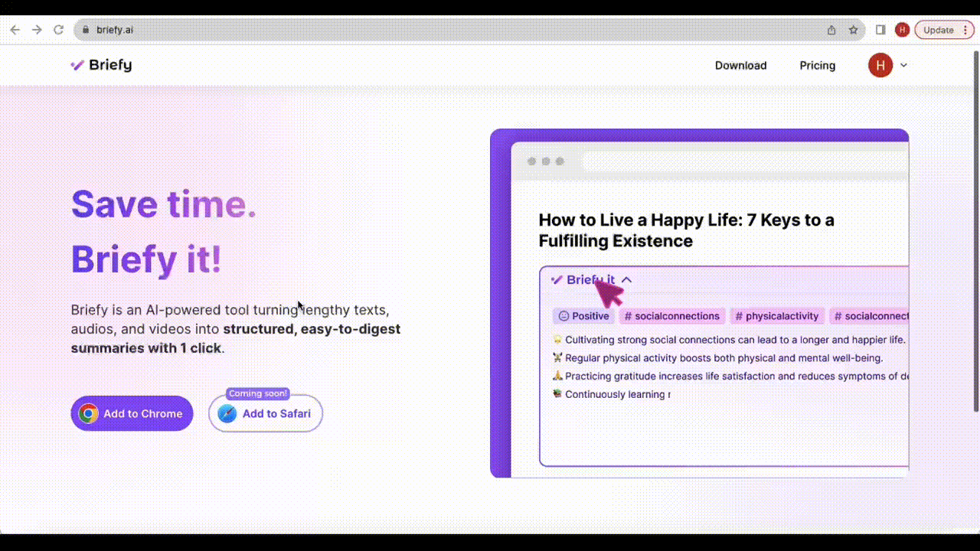The width and height of the screenshot is (980, 551).
Task: Go back with the browser back arrow
Action: (15, 30)
